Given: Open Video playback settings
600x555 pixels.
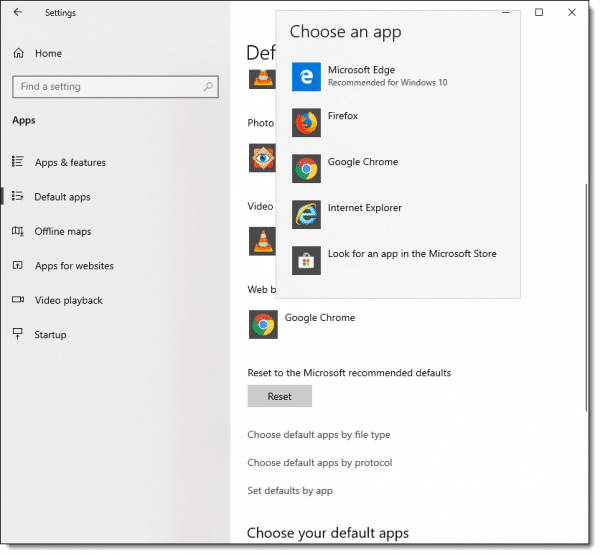Looking at the screenshot, I should (x=69, y=300).
